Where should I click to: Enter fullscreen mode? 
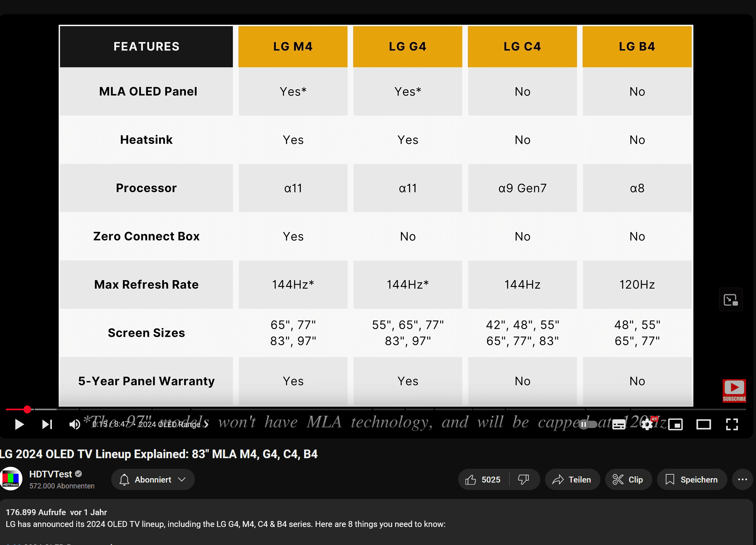pyautogui.click(x=732, y=424)
